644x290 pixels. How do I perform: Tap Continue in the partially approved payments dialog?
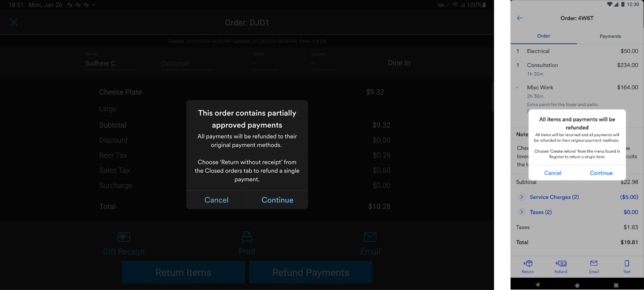point(277,200)
